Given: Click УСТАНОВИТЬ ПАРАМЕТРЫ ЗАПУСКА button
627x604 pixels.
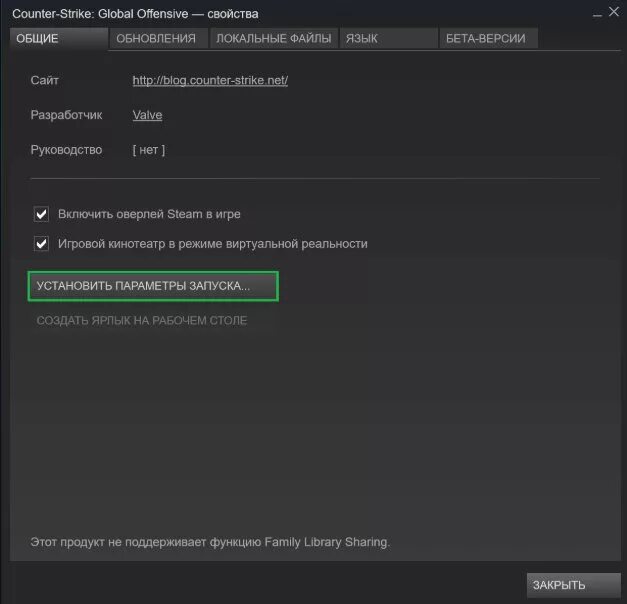Looking at the screenshot, I should pos(153,286).
